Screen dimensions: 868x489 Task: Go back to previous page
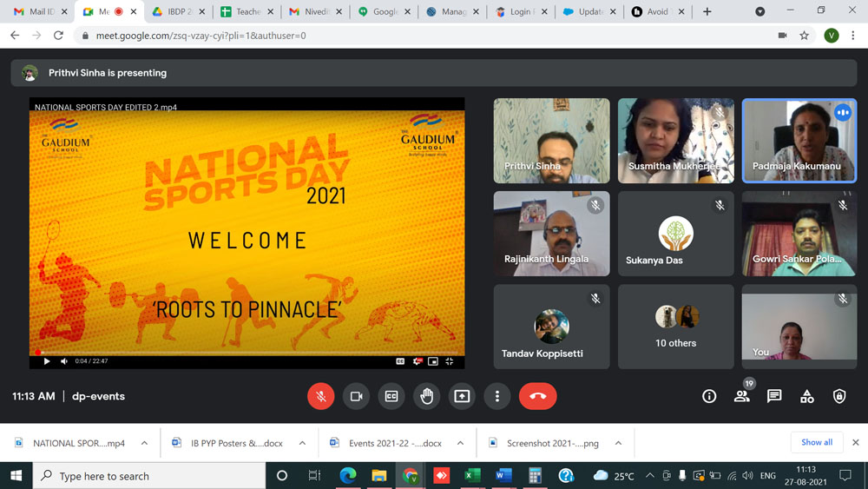(x=15, y=36)
